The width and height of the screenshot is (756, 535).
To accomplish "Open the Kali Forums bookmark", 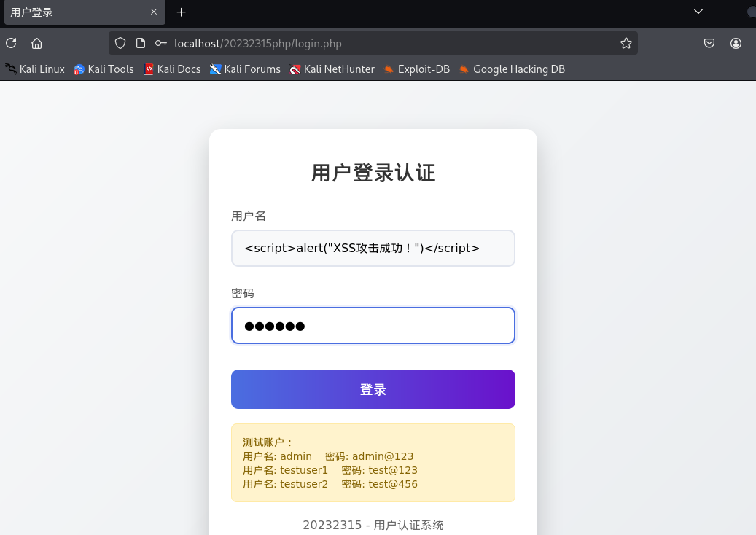I will (x=245, y=69).
